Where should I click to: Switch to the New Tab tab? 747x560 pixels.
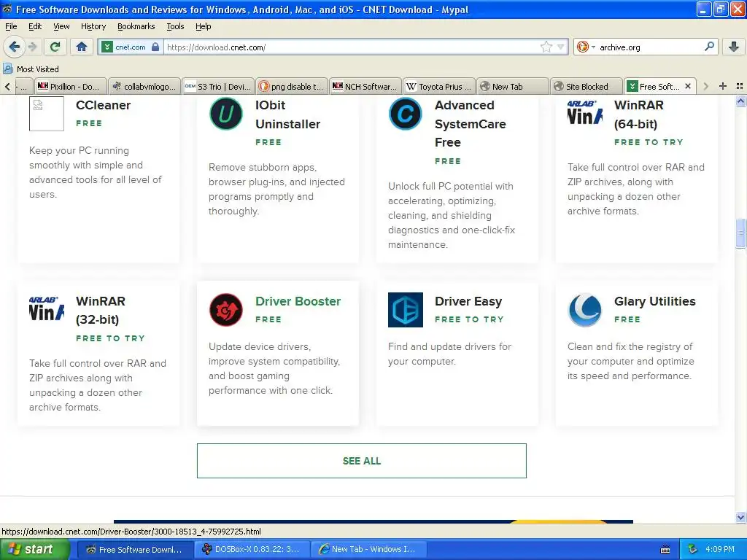pos(513,86)
